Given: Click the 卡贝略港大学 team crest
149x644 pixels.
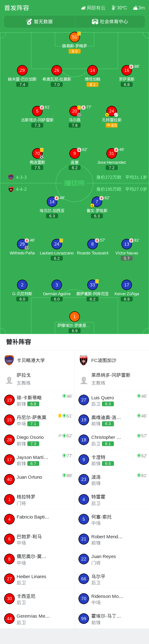Looking at the screenshot, I should tap(9, 360).
